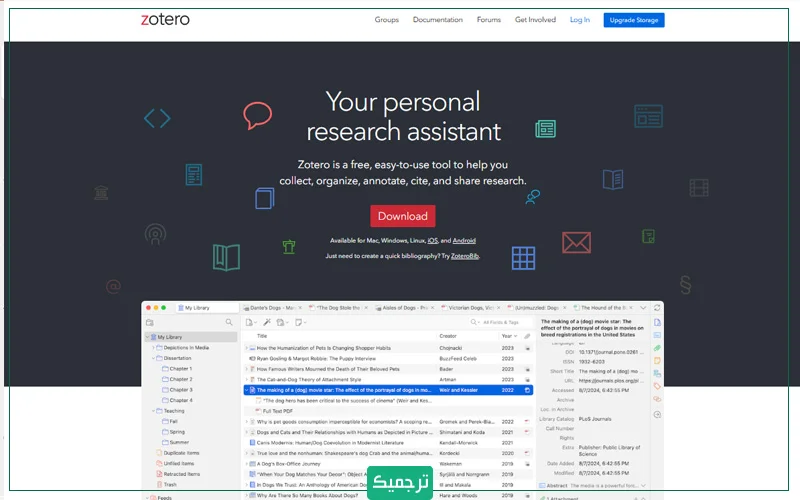Select the "Full Text PDF" child attachment row

click(388, 411)
